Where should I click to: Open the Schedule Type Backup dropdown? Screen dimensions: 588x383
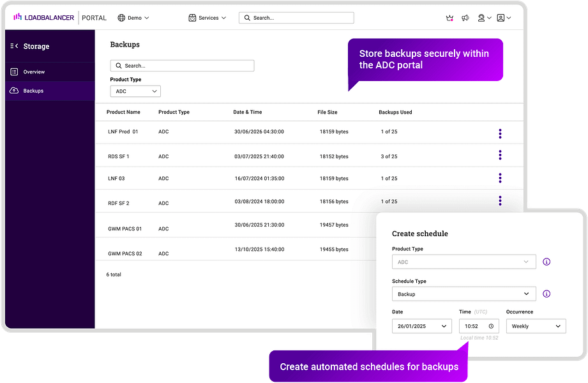464,294
